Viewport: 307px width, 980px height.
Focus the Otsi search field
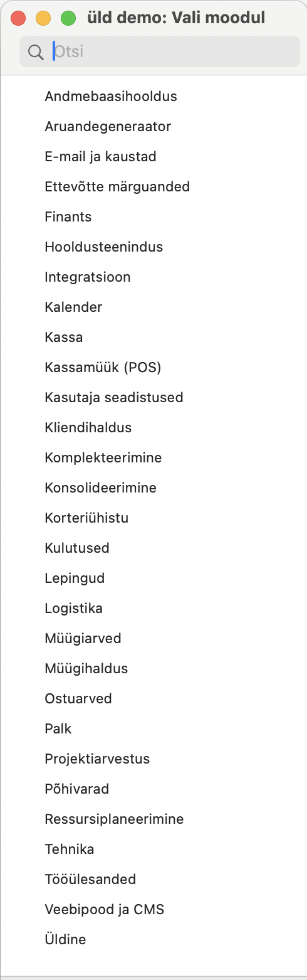[159, 51]
